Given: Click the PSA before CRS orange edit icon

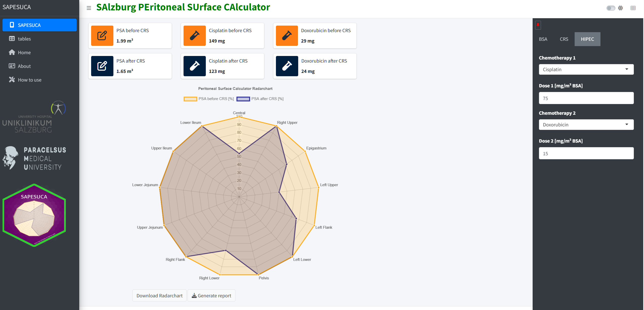Looking at the screenshot, I should click(102, 36).
